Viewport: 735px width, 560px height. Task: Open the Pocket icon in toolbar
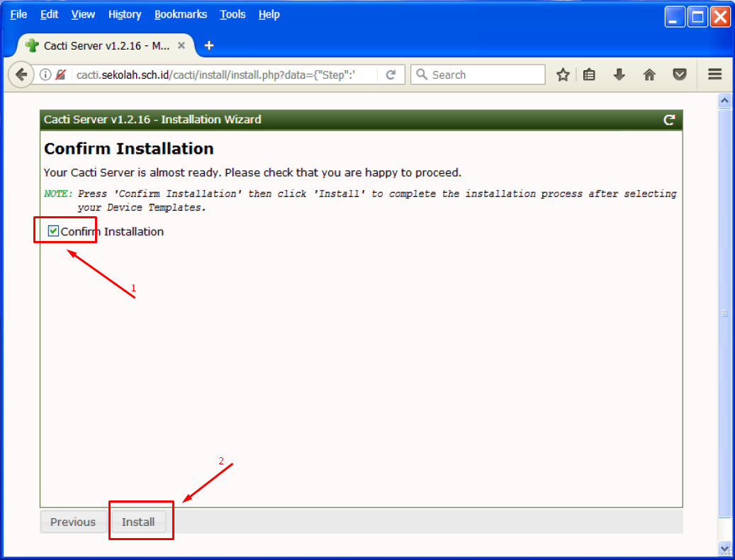680,74
